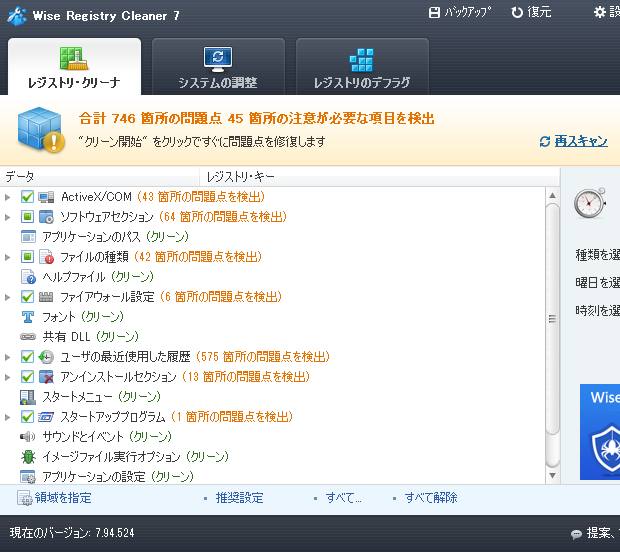Image resolution: width=620 pixels, height=552 pixels.
Task: Click the stopwatch scheduler icon
Action: (x=589, y=203)
